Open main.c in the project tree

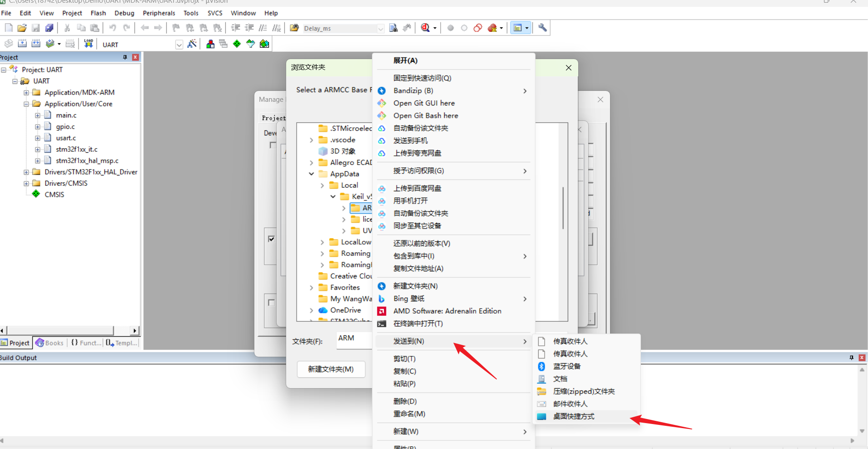(x=66, y=115)
